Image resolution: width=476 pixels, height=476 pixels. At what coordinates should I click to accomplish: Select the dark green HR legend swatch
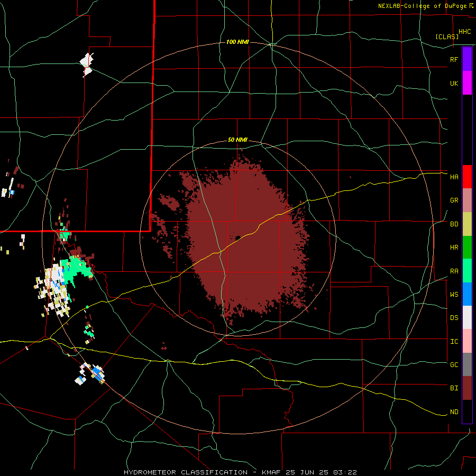coord(467,248)
